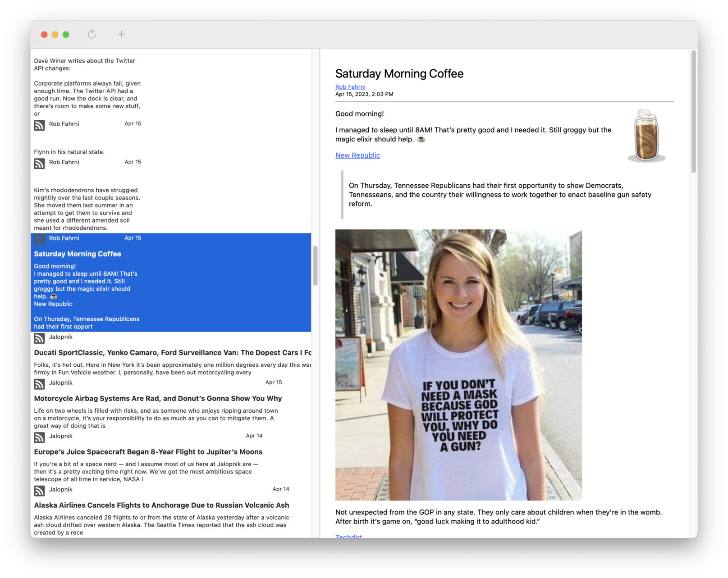Select Europe's Juice Spacecraft article

[x=148, y=452]
